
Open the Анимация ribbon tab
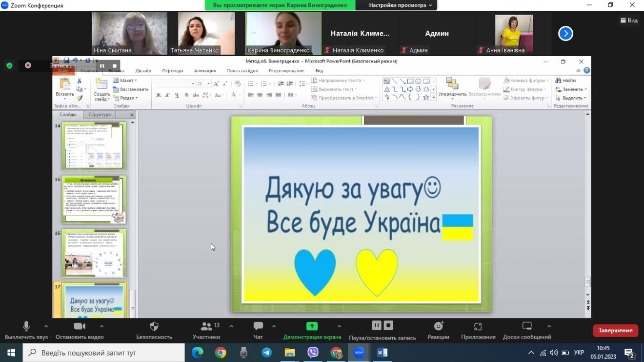[x=205, y=71]
